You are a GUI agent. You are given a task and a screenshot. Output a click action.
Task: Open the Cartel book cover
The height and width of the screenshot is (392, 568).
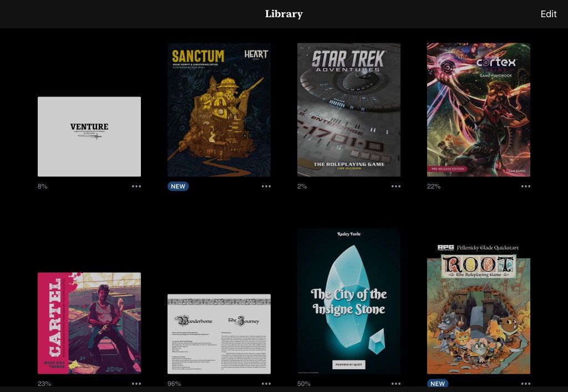click(89, 323)
